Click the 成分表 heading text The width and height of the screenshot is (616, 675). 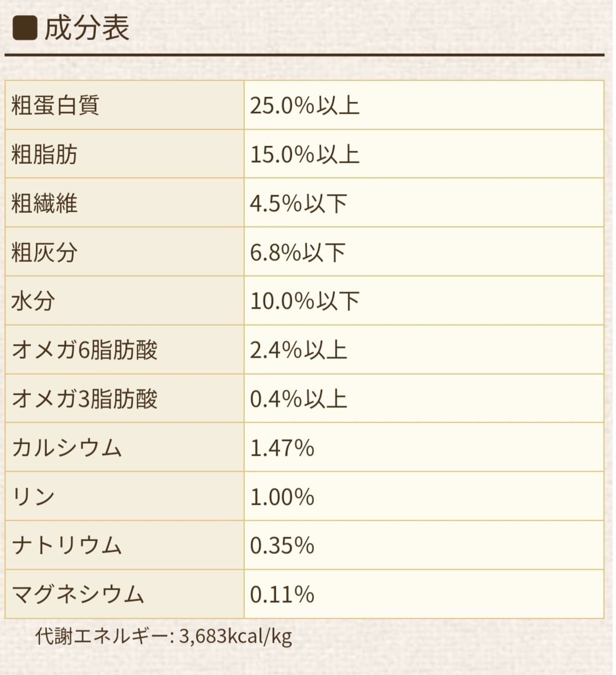tap(87, 28)
